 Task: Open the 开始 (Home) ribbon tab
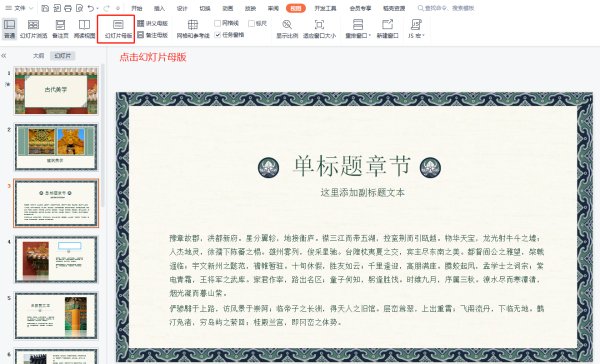tap(137, 8)
